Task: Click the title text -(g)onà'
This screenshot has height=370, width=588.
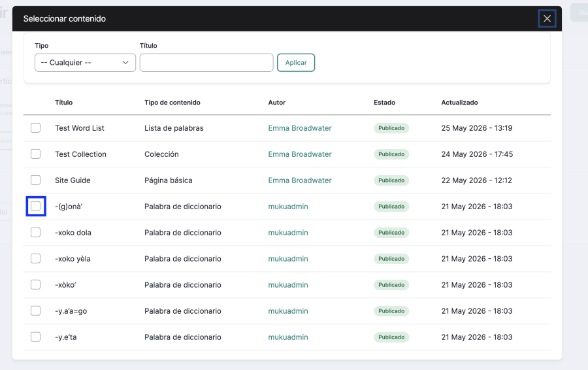Action: point(69,207)
